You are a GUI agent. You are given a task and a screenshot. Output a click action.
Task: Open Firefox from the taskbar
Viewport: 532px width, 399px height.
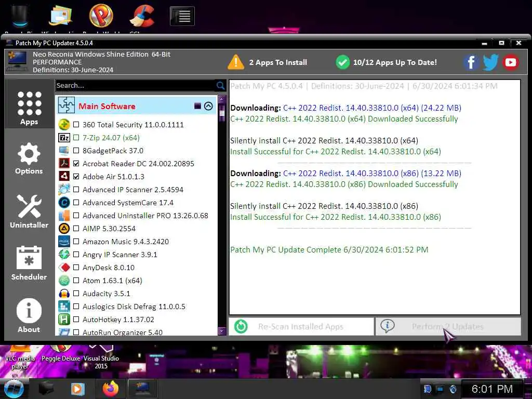click(x=111, y=389)
